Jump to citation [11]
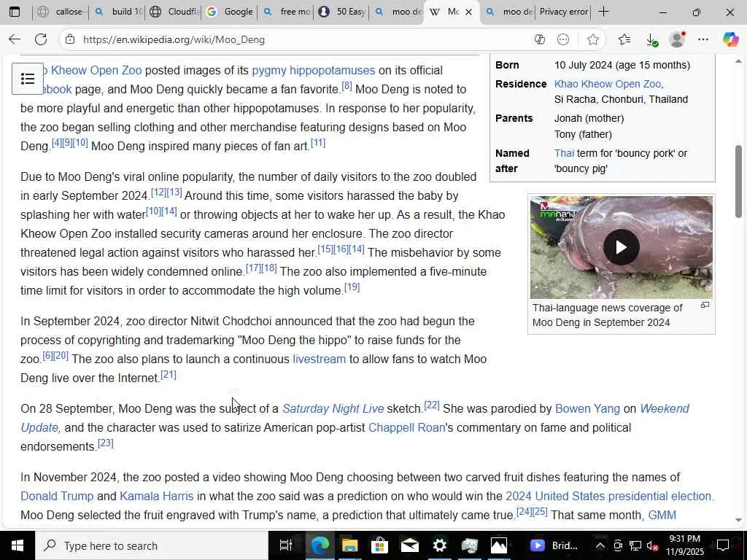This screenshot has height=560, width=747. 318,142
